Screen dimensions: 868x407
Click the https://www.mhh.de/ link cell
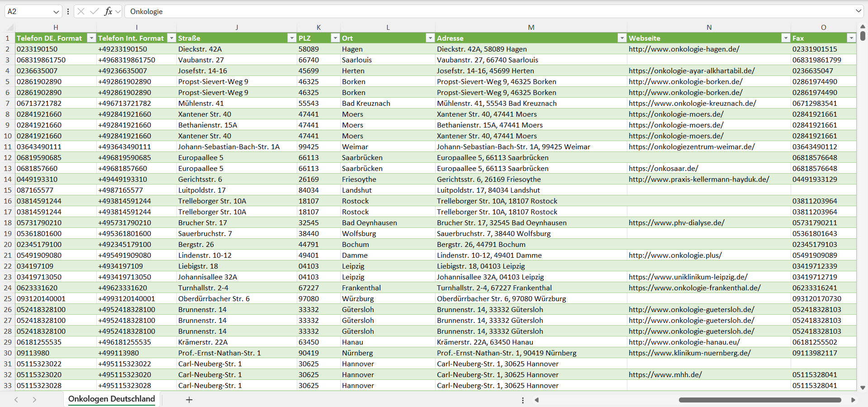point(665,374)
